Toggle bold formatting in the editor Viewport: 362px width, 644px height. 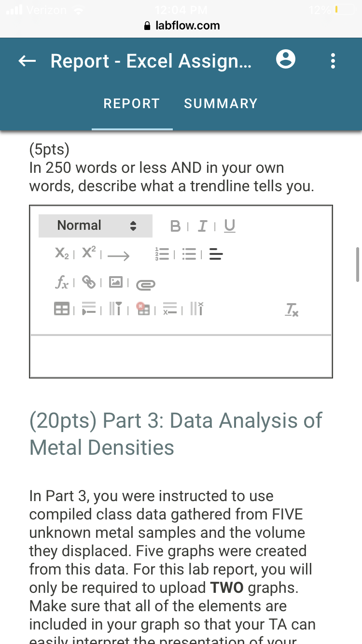[x=176, y=226]
